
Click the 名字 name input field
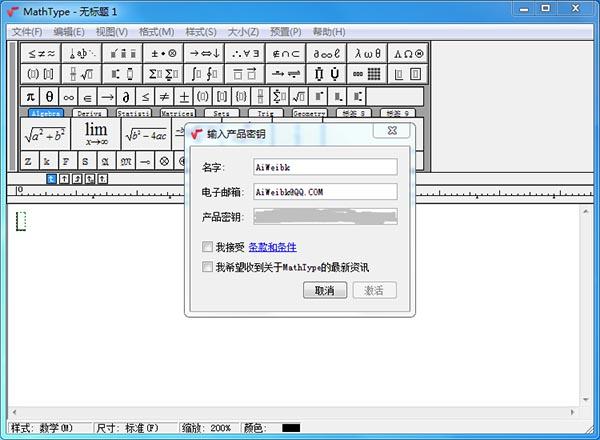[325, 167]
